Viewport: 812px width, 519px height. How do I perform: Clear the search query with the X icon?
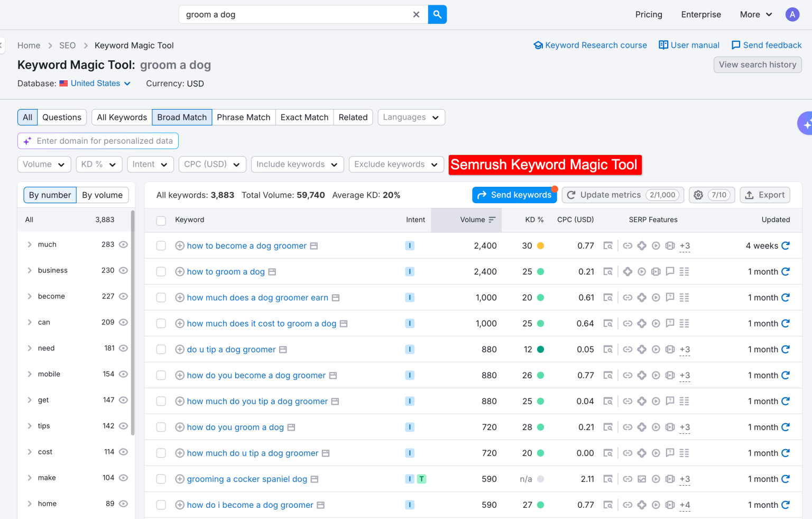click(416, 14)
